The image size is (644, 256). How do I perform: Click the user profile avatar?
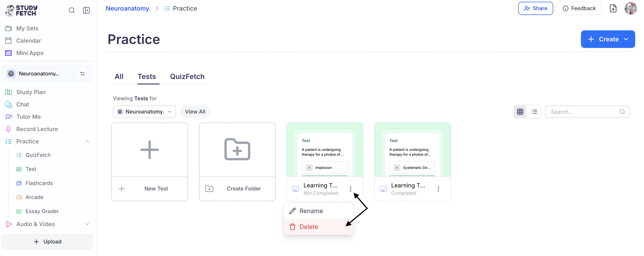pos(630,9)
